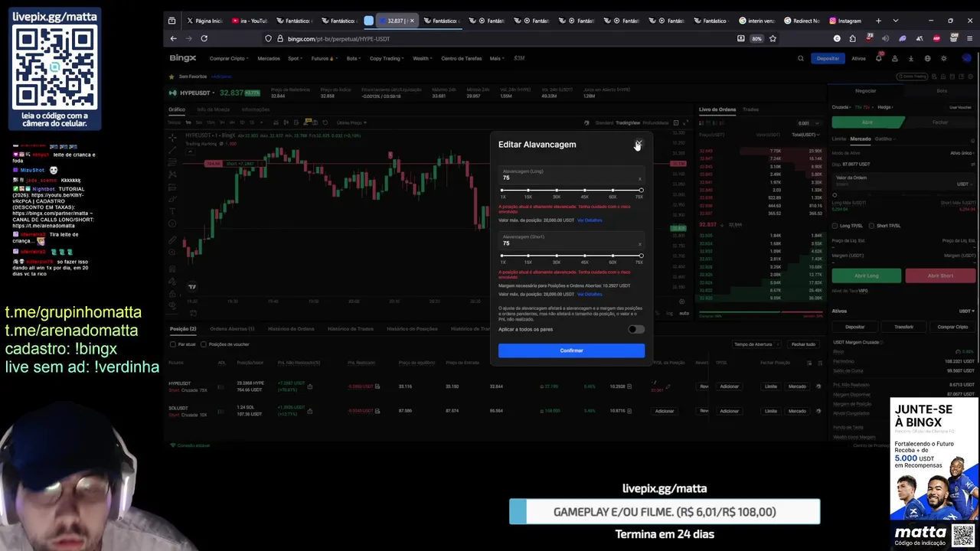This screenshot has width=980, height=551.
Task: Clear the Alavancagem (Long) value
Action: tap(640, 178)
